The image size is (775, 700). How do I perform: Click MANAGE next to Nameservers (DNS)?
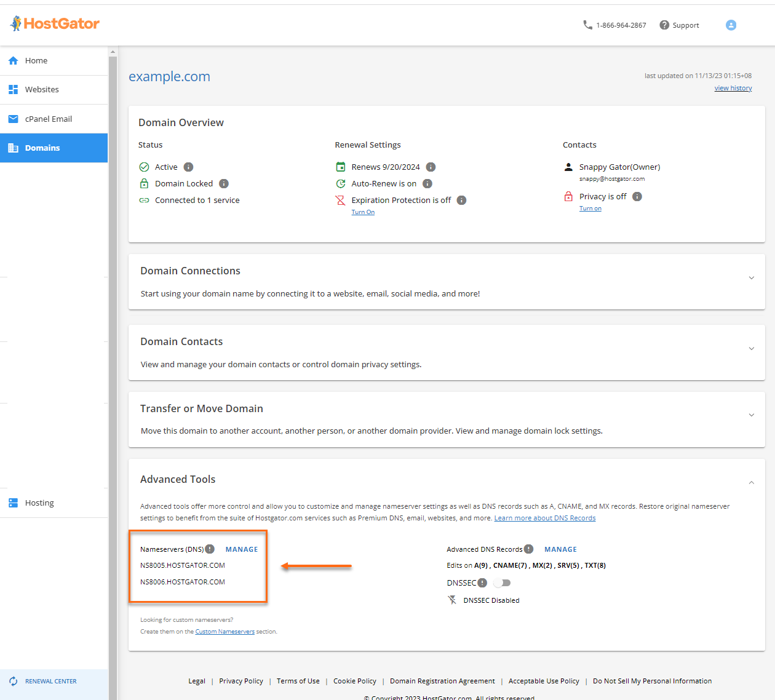click(x=242, y=549)
